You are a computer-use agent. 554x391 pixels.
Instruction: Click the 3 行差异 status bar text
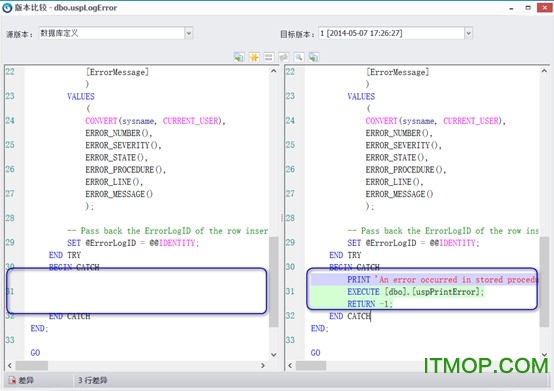coord(93,380)
